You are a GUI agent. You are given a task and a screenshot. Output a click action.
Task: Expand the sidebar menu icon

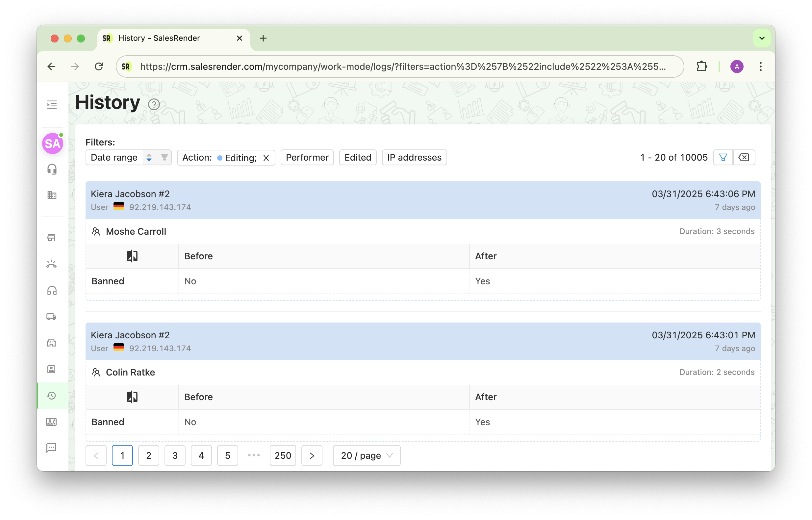coord(52,105)
